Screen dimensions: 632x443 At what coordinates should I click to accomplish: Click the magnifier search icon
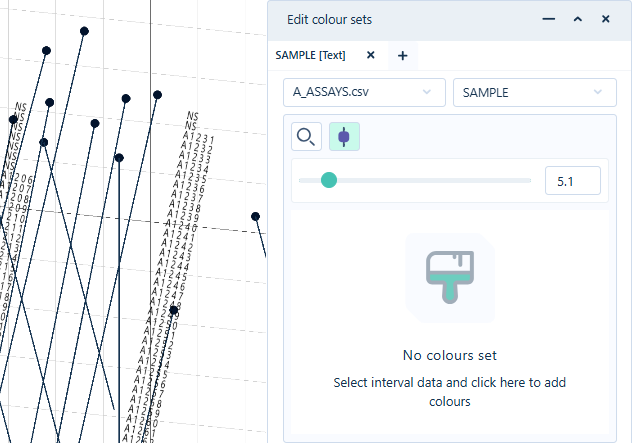coord(306,137)
